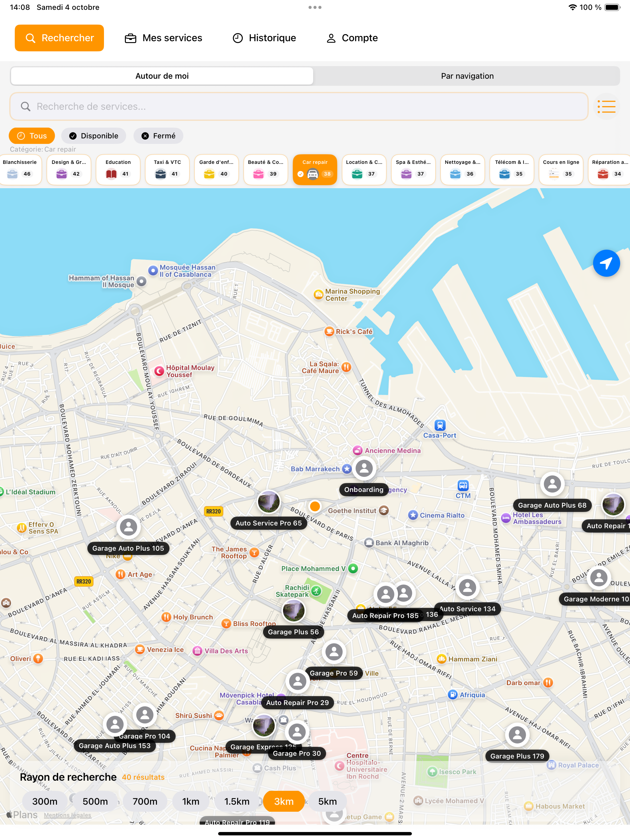Tap the Onboarding map pin avatar
This screenshot has width=630, height=840.
click(364, 468)
